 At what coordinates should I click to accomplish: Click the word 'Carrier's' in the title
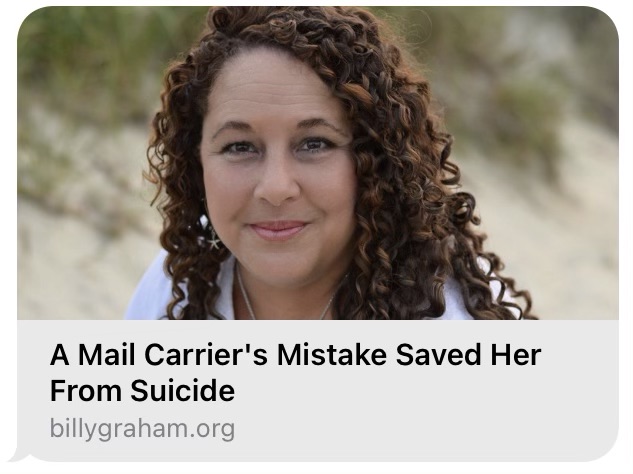click(x=206, y=355)
